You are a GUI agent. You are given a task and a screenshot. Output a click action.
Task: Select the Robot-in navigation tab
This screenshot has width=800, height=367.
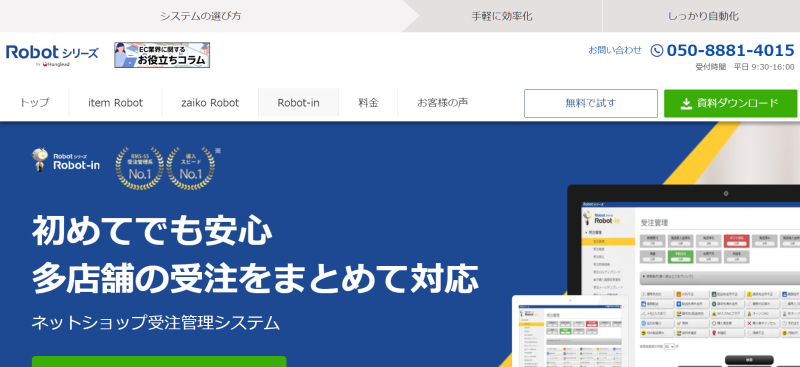tap(298, 103)
